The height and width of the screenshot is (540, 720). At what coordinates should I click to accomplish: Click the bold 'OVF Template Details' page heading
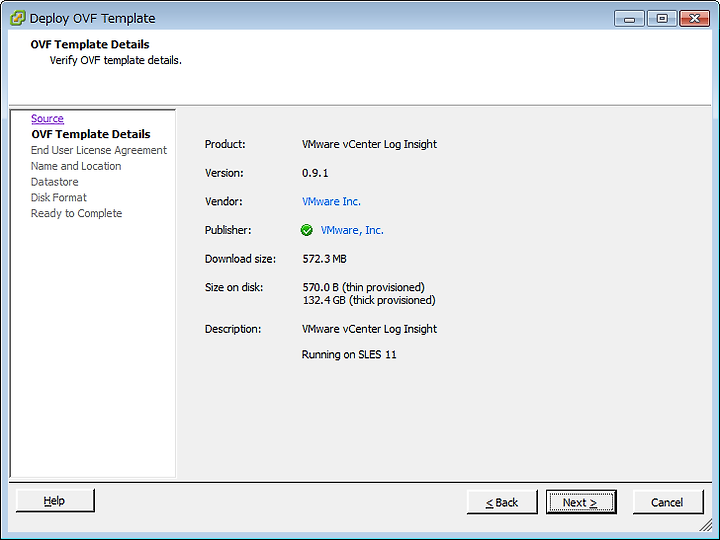click(x=90, y=45)
